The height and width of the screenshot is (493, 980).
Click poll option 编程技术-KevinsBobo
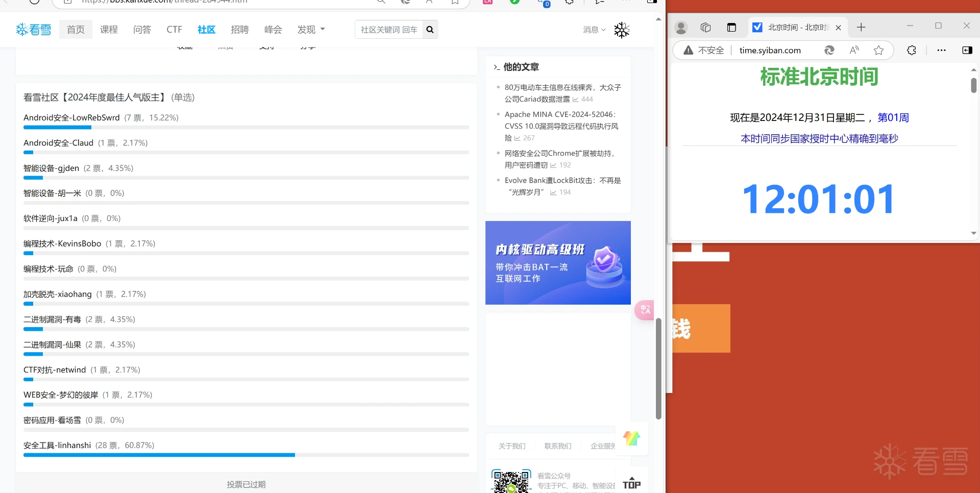coord(62,244)
